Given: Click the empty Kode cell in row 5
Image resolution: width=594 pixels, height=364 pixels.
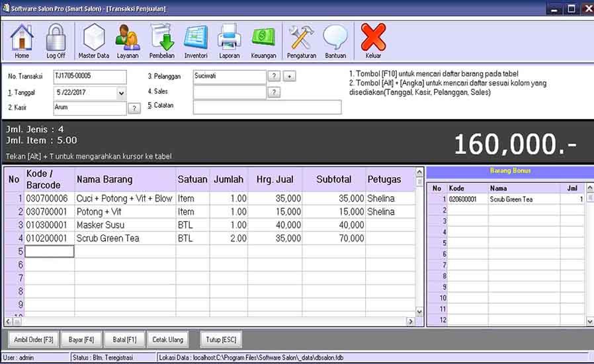Looking at the screenshot, I should (x=49, y=252).
